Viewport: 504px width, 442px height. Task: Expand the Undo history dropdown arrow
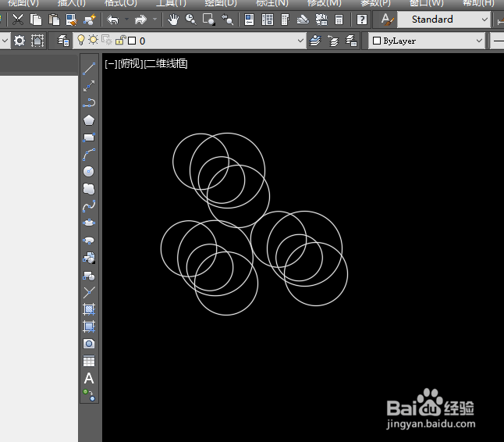(x=126, y=20)
